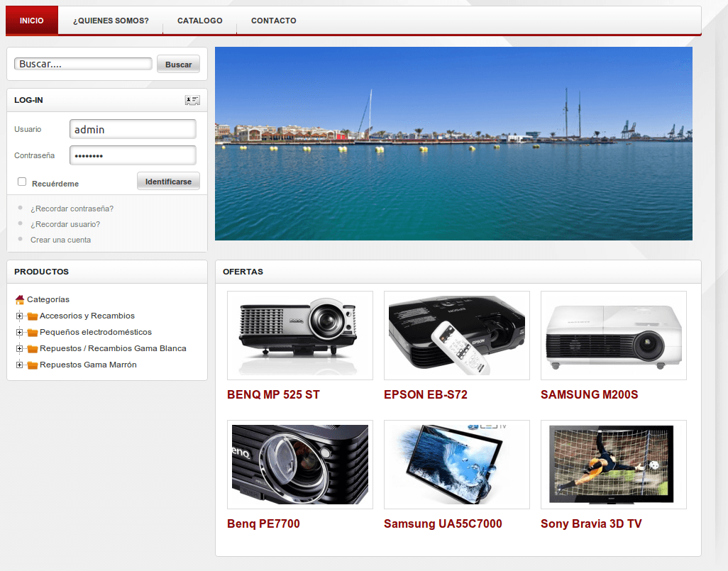Expand Repuestos / Recambios Gama Blanca node

(19, 349)
